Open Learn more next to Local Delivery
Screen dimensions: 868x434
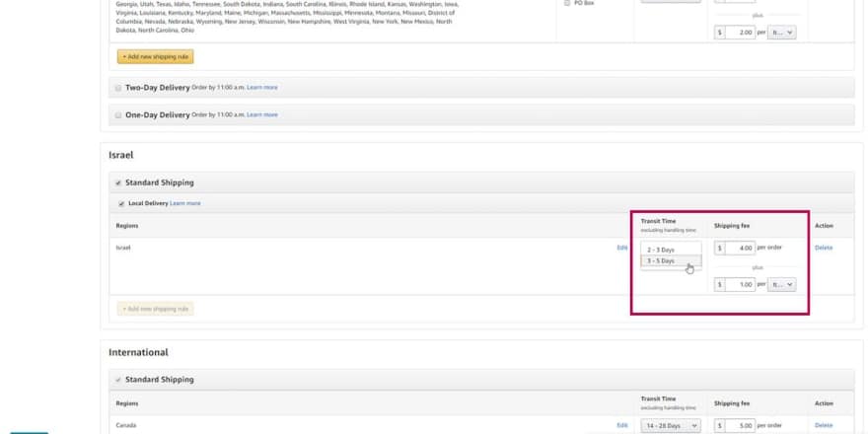click(x=184, y=203)
